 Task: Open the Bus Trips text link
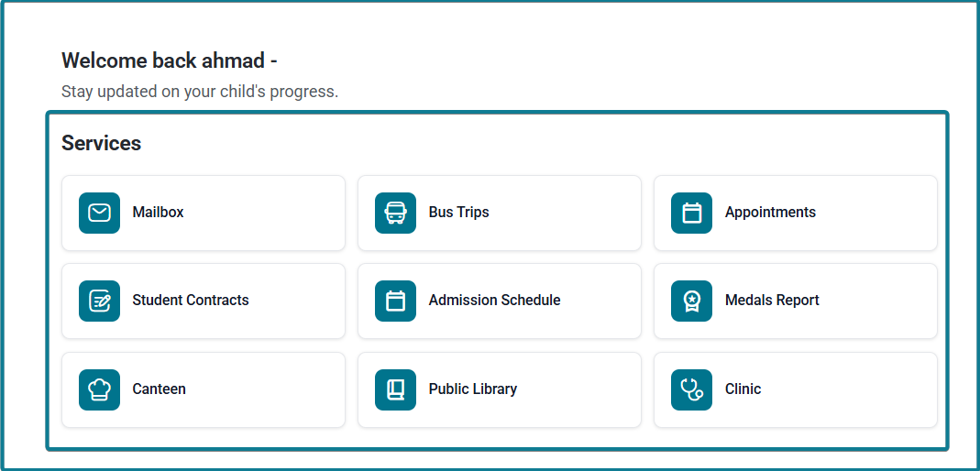458,213
